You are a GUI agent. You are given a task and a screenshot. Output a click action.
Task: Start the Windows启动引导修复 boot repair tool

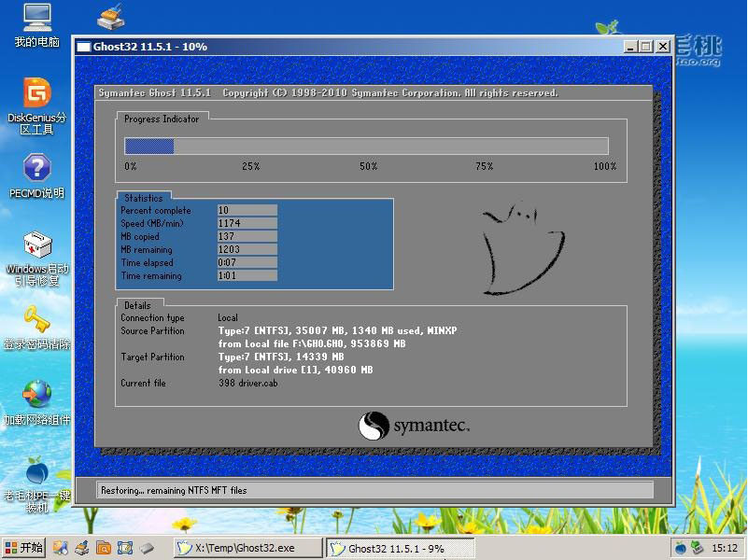pos(35,245)
